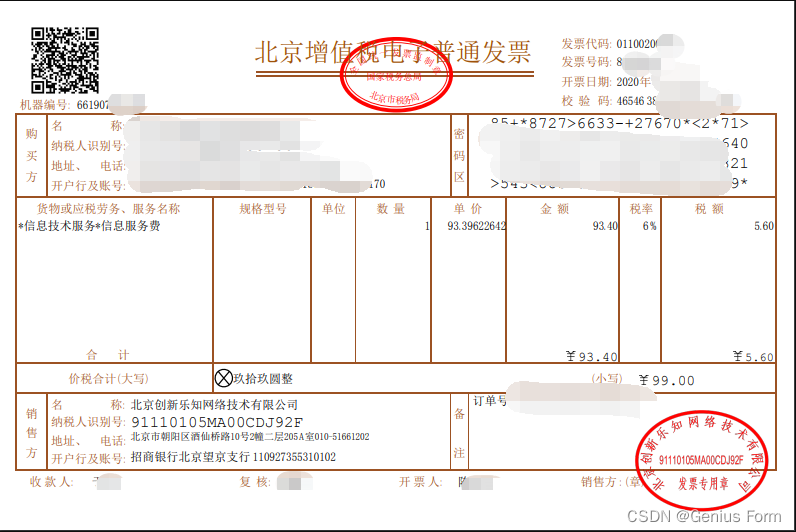Click the 开票人 label
This screenshot has height=532, width=796.
(x=420, y=482)
